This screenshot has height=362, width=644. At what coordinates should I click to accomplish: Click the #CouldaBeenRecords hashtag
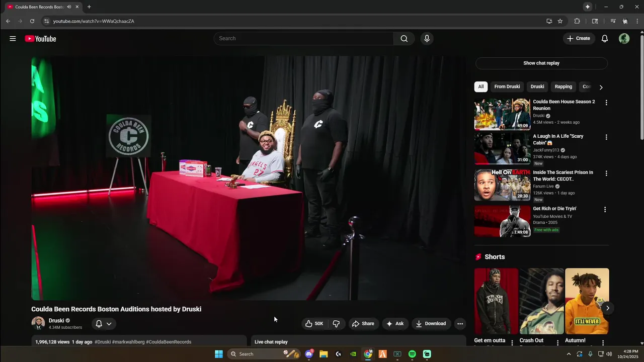point(169,342)
